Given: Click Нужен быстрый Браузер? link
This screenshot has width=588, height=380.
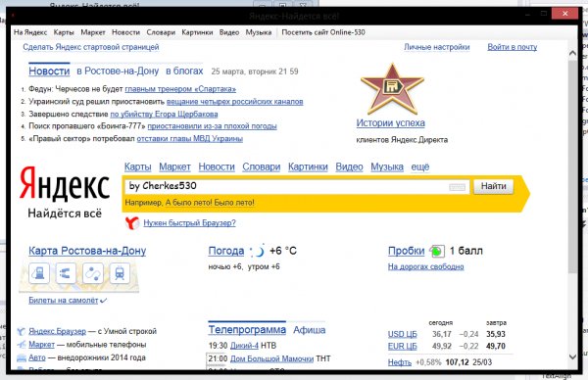Looking at the screenshot, I should point(189,223).
